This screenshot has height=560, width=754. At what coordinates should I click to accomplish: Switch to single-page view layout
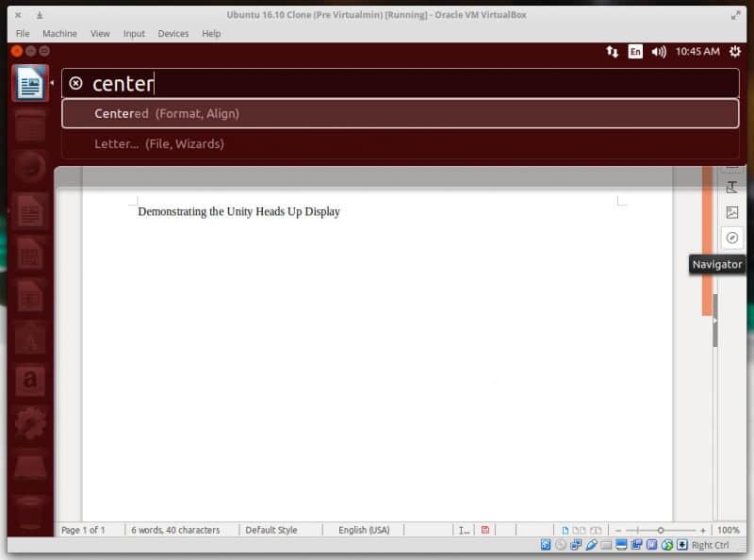point(565,531)
